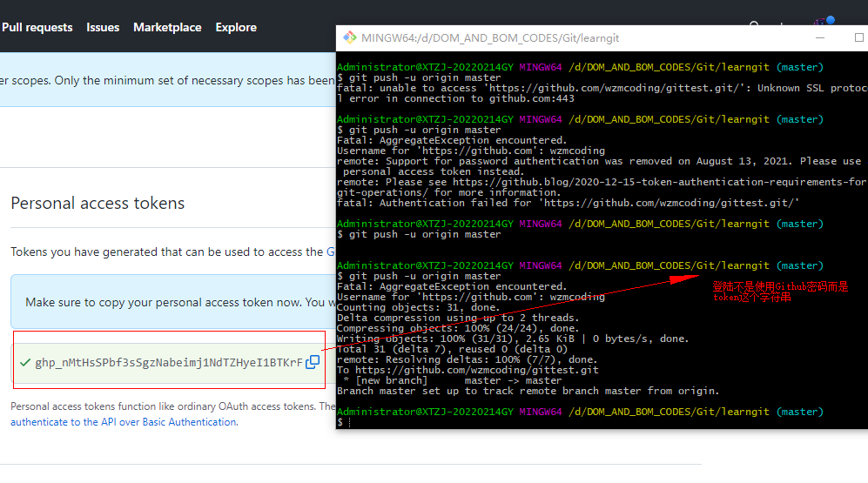Click the 'Delta compression using up to 2 threads.' line
The image size is (868, 483).
(x=458, y=319)
